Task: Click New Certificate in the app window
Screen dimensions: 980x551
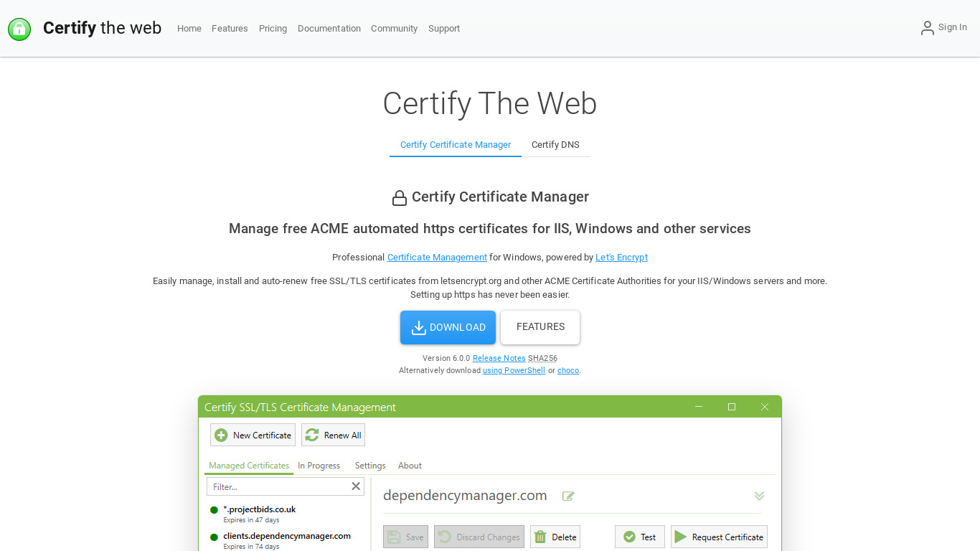Action: pyautogui.click(x=253, y=435)
